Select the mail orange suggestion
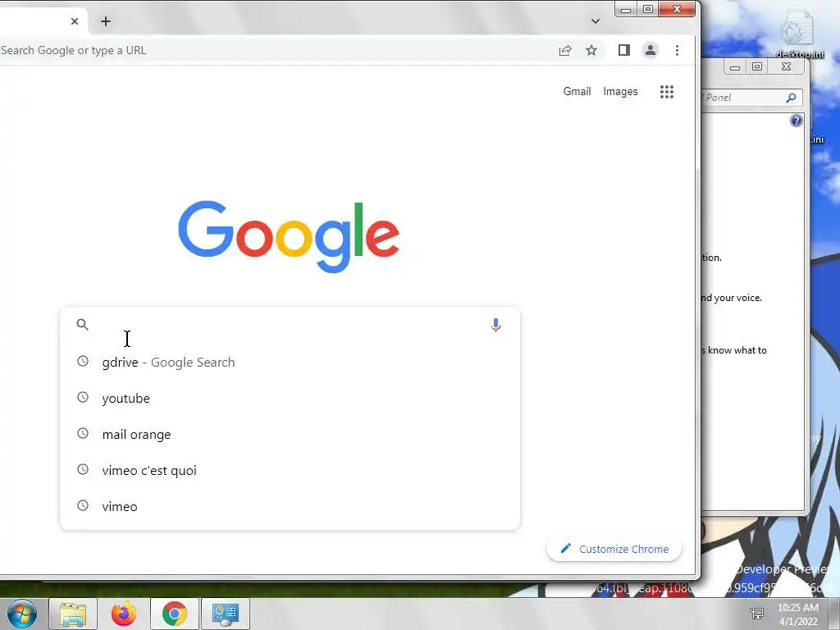This screenshot has height=630, width=840. (290, 434)
